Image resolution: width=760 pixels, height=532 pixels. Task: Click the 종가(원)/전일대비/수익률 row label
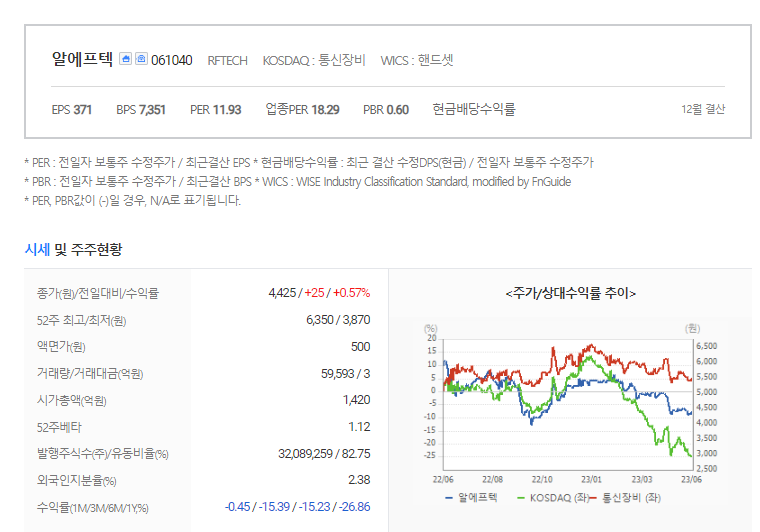click(x=97, y=293)
